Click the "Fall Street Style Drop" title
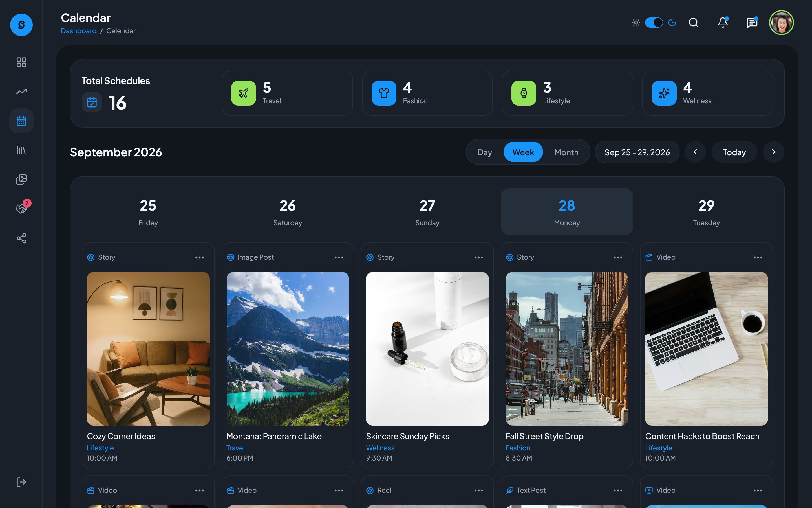Image resolution: width=812 pixels, height=508 pixels. click(545, 436)
